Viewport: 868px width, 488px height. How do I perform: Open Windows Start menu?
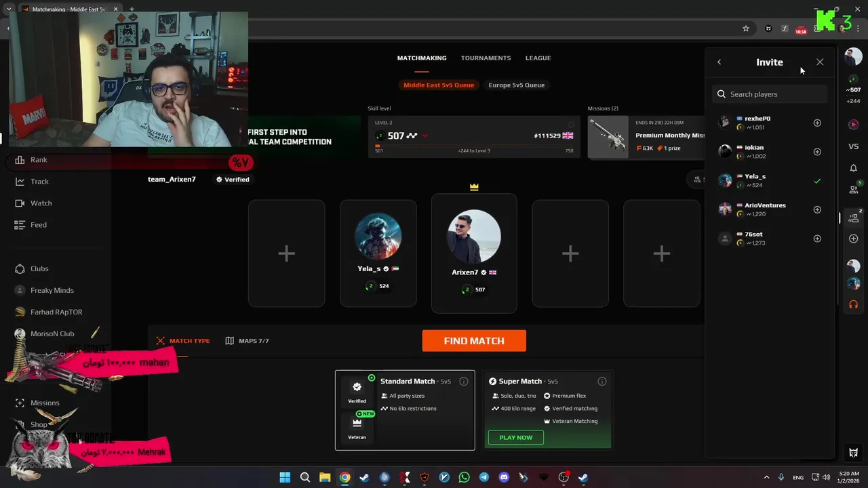(x=285, y=477)
